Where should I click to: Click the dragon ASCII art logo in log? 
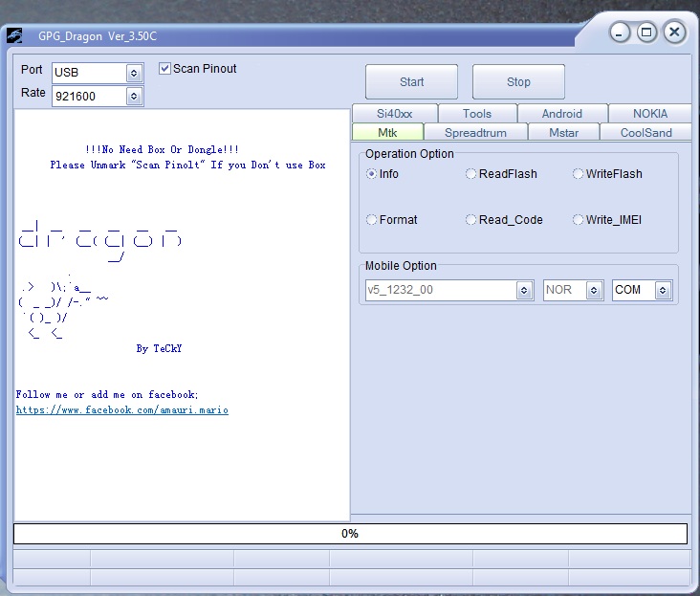(100, 241)
